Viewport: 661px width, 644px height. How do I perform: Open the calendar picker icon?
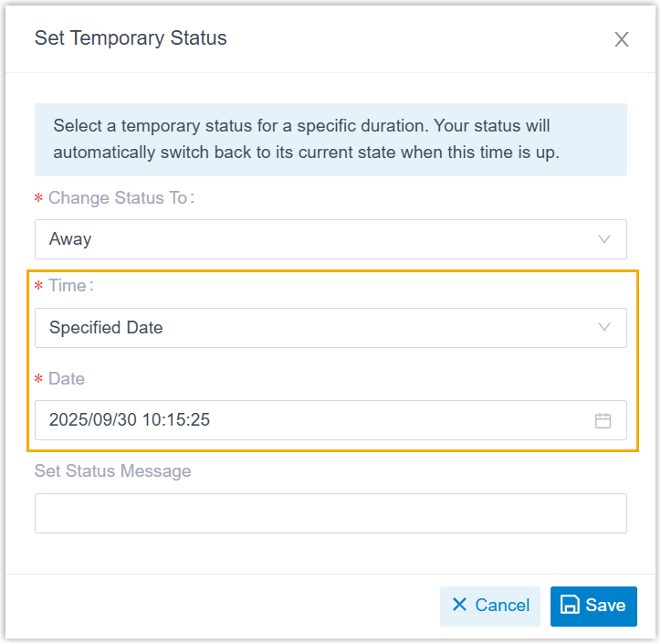pos(603,421)
